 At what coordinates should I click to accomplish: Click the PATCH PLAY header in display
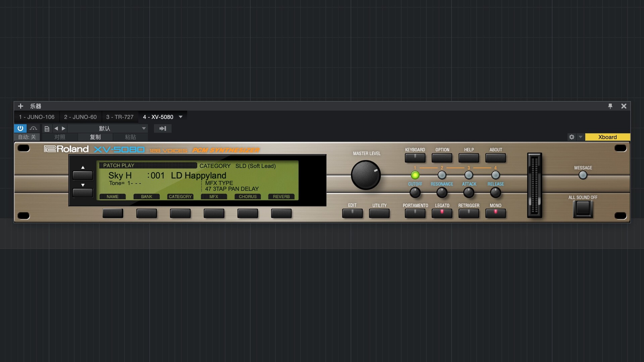click(x=148, y=166)
